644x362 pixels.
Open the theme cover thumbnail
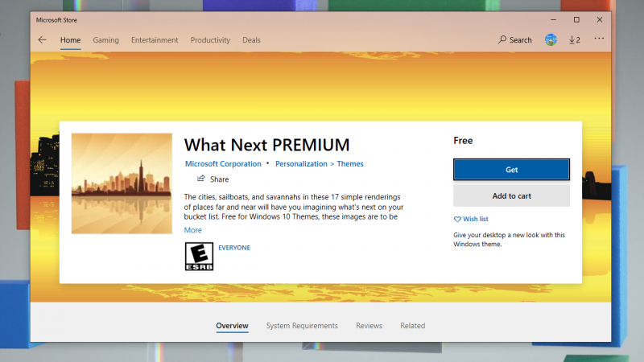122,183
